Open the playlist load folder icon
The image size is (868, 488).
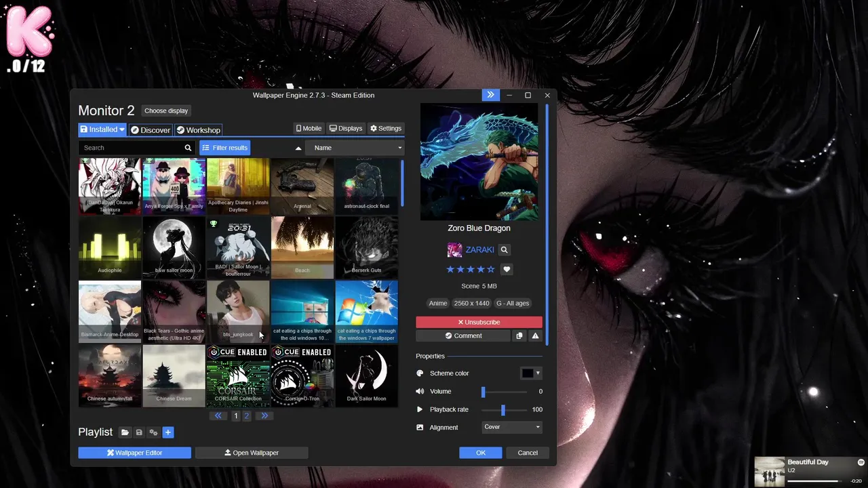tap(125, 432)
